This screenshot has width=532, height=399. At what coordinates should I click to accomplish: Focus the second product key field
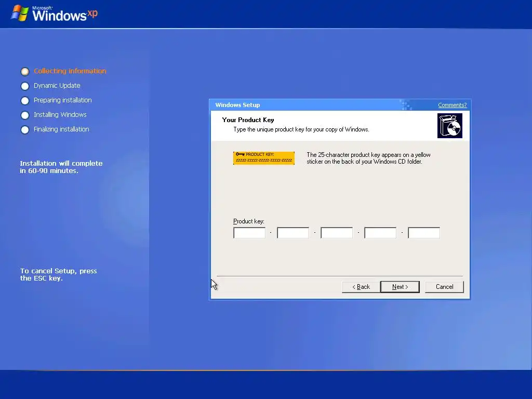pos(293,233)
